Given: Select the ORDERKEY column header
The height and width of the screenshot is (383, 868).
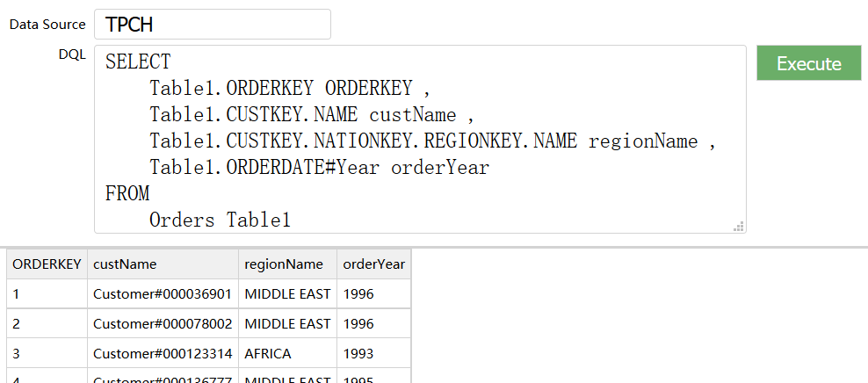Looking at the screenshot, I should (47, 264).
